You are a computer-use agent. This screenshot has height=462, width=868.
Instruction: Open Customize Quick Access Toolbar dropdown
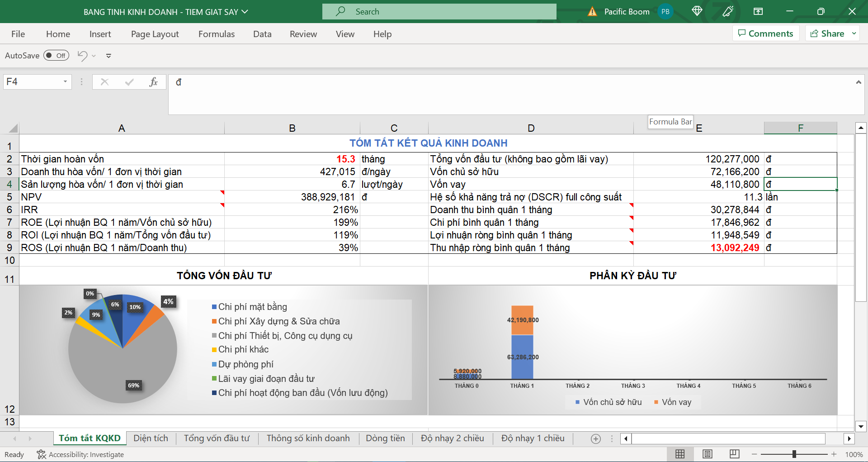[x=108, y=56]
